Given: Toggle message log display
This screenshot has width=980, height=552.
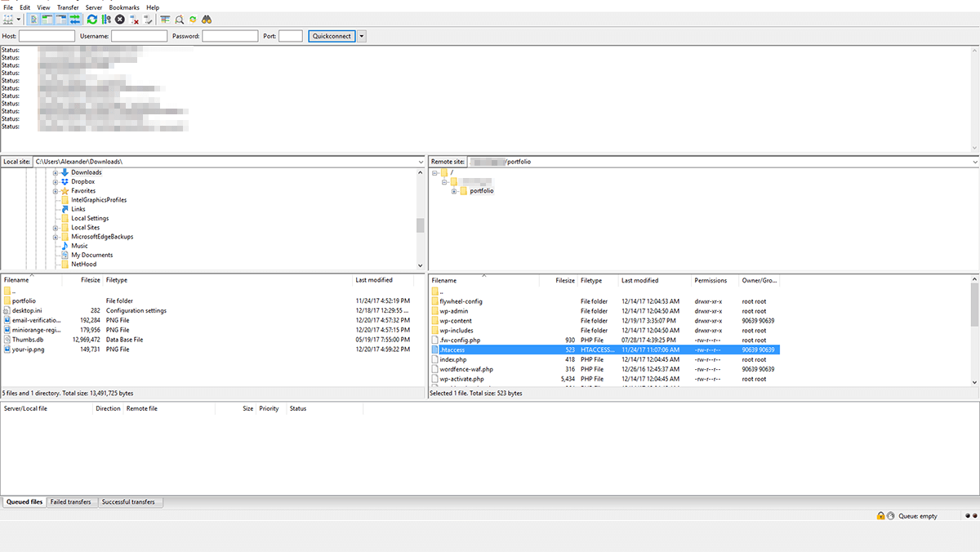Looking at the screenshot, I should [x=33, y=19].
